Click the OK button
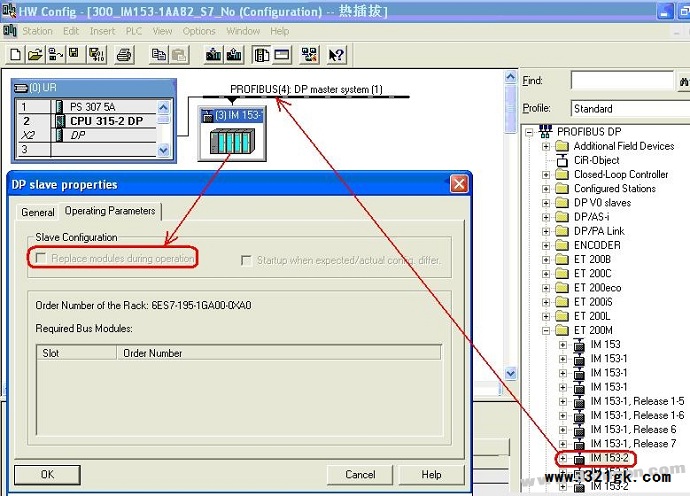This screenshot has height=496, width=690. click(47, 475)
